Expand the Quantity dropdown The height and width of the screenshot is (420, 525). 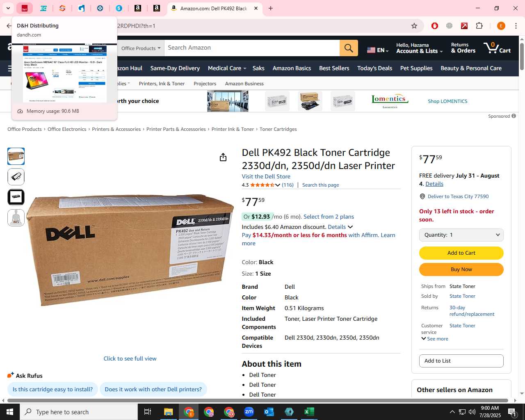click(x=461, y=235)
